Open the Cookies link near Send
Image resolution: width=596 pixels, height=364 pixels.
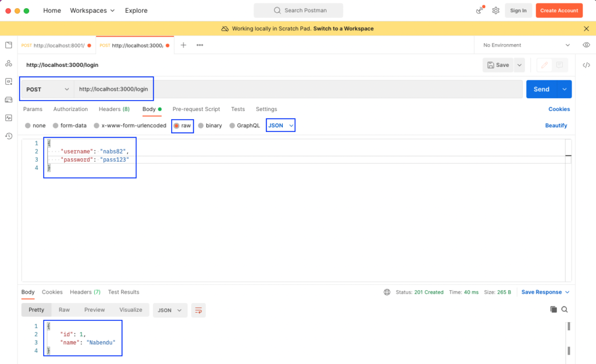559,109
